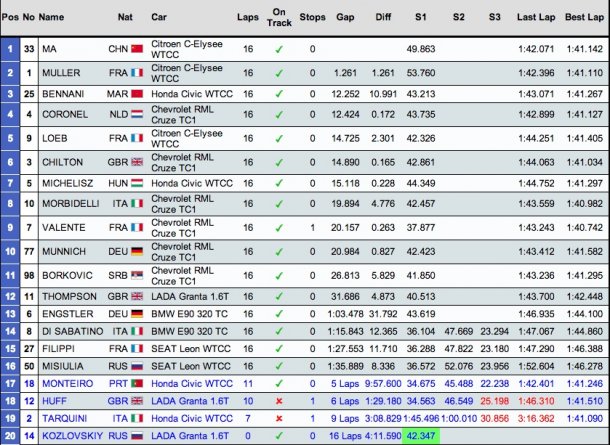
Task: Click the Name column header
Action: coord(51,17)
